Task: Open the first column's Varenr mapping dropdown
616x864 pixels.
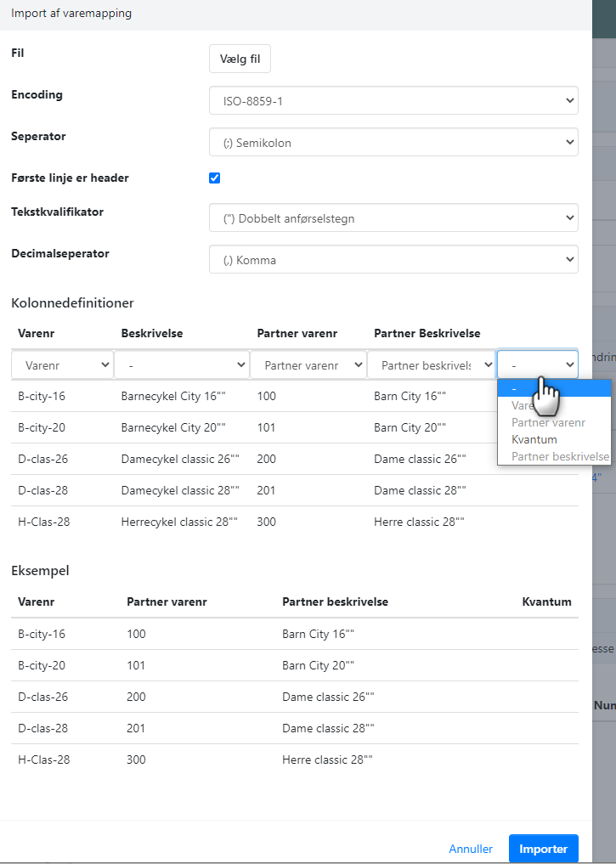Action: pos(62,365)
